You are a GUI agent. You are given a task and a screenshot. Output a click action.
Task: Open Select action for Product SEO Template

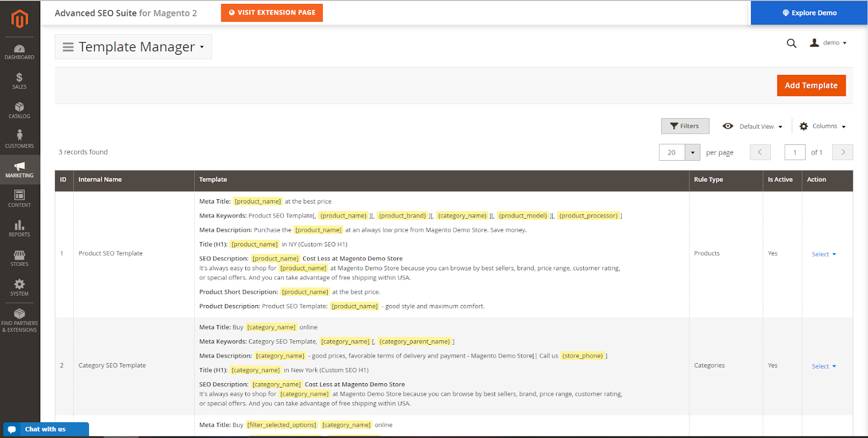824,254
